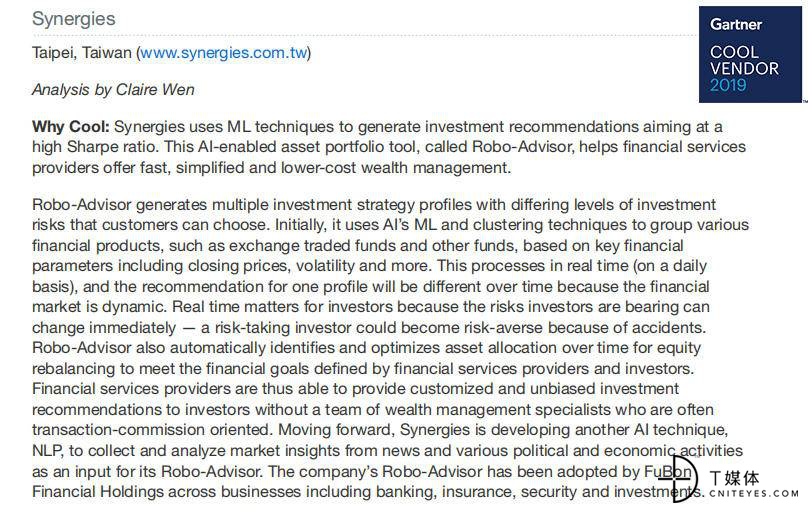Click the CNITEYES.COM watermark text
This screenshot has height=513, width=808.
753,493
